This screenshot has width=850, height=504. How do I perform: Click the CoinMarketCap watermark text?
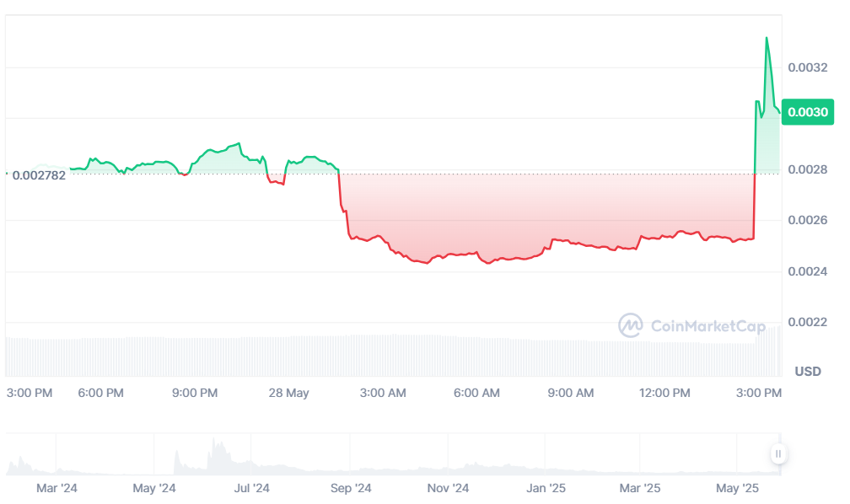(696, 326)
